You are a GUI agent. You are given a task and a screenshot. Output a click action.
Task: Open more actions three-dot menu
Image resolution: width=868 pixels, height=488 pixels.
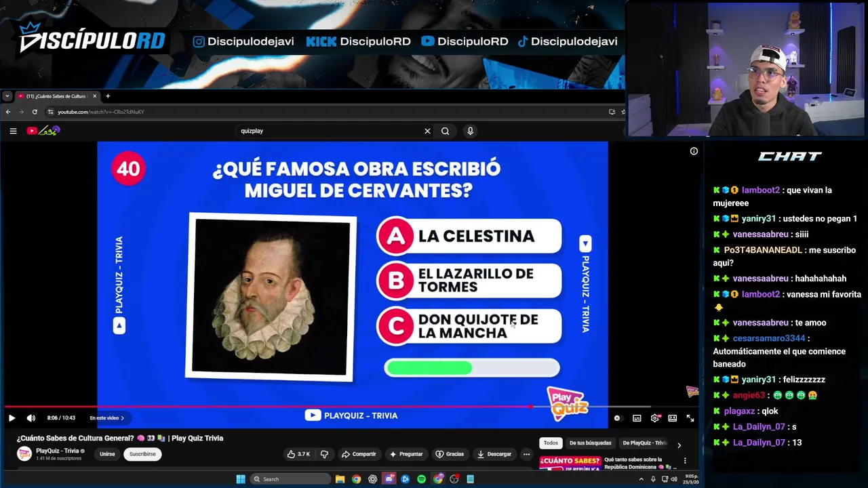526,454
